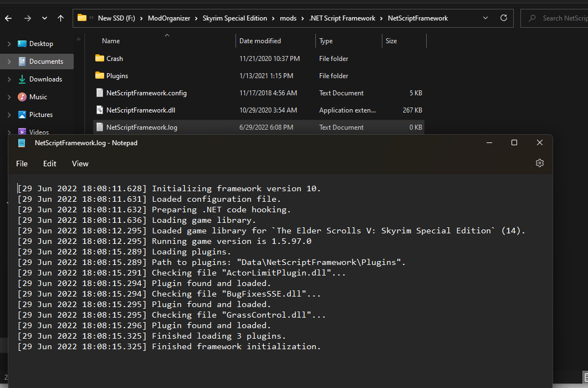
Task: Expand chevron after .NET Script Framework breadcrumb
Action: click(x=381, y=18)
